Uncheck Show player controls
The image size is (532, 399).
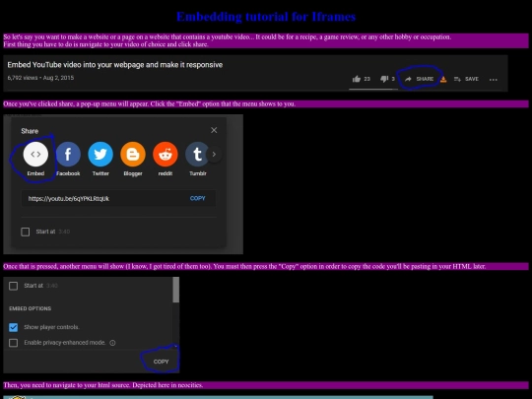click(13, 327)
